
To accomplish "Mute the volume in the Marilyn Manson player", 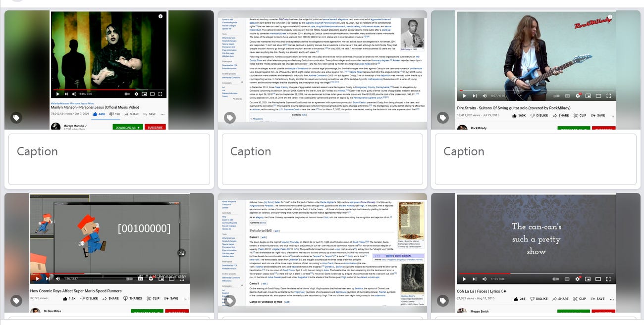I will 74,94.
